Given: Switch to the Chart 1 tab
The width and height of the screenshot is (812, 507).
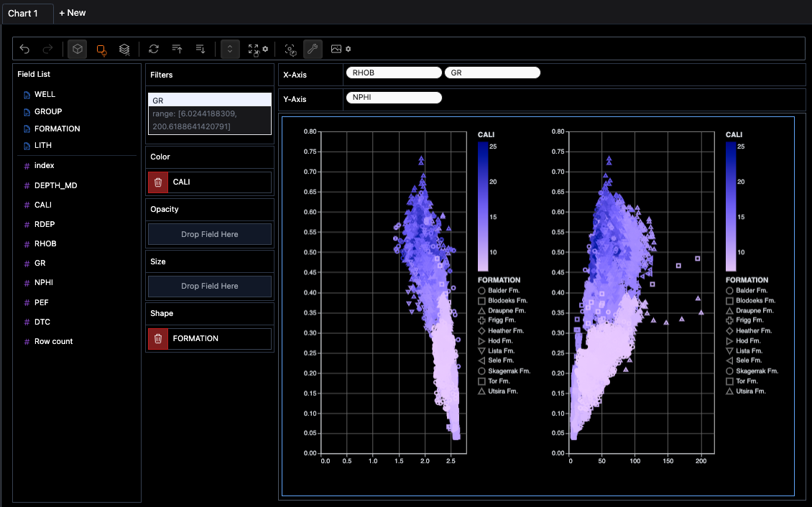Looking at the screenshot, I should 27,13.
